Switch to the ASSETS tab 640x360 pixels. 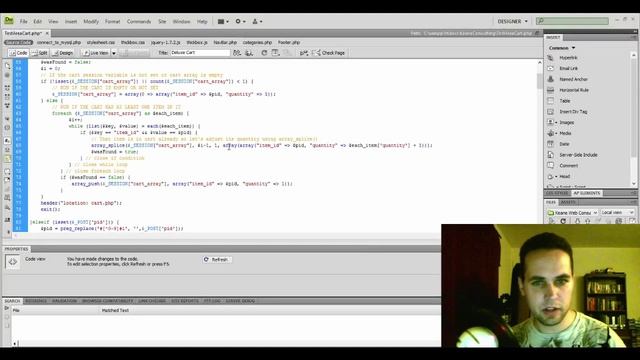coord(568,202)
